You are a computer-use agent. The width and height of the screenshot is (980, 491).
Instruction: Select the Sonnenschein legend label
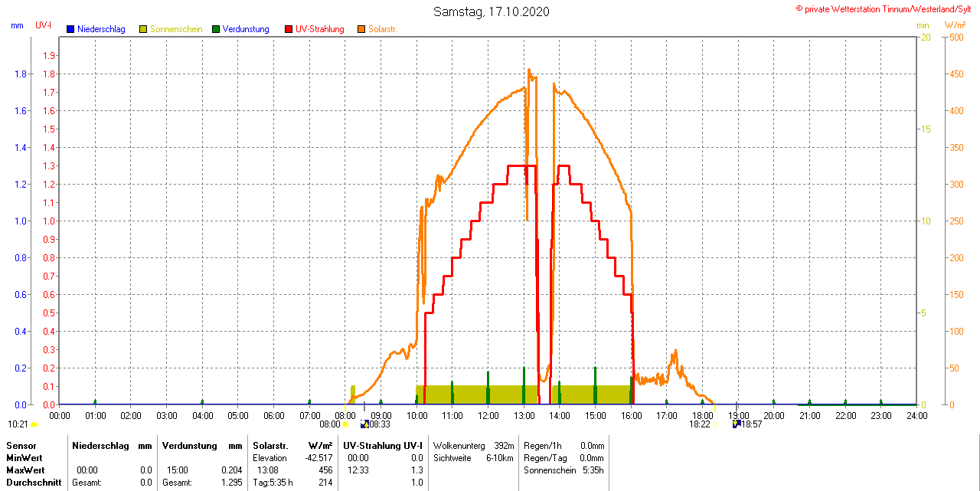coord(176,29)
